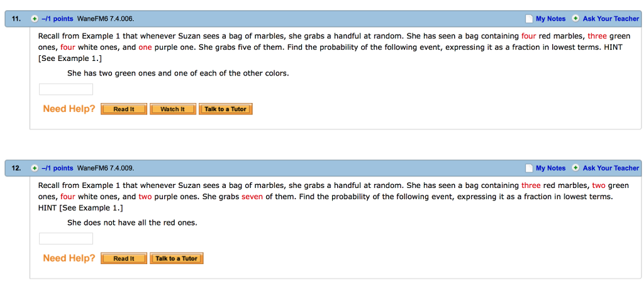Click the plus icon beside Ask Your Teacher in question 11

575,19
